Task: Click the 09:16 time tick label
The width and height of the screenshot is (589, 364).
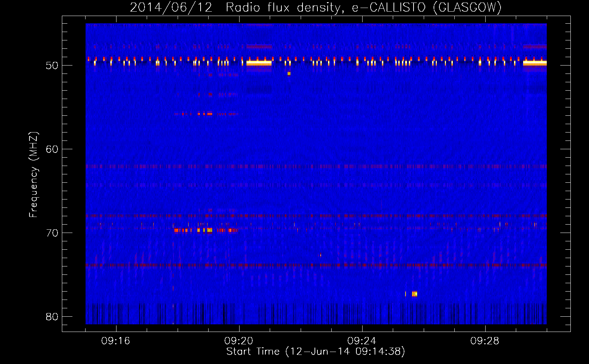Action: 116,341
